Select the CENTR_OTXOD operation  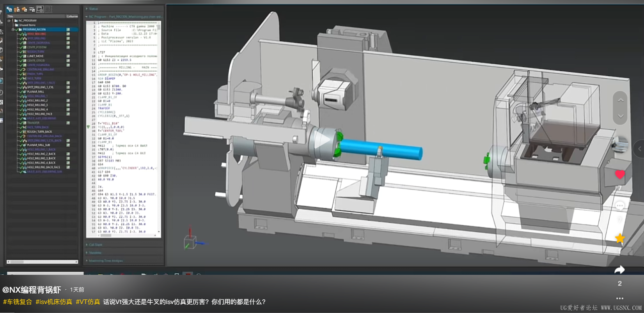click(36, 60)
